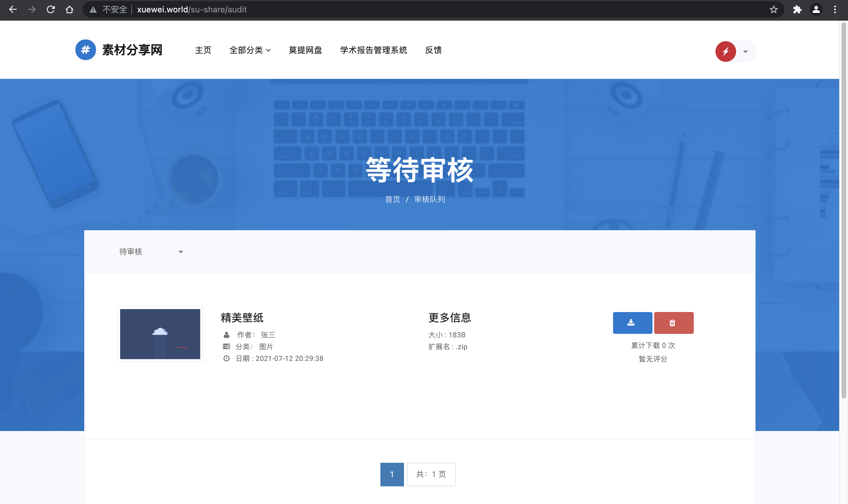Click the page vertical scrollbar
The image size is (848, 504).
click(x=843, y=210)
